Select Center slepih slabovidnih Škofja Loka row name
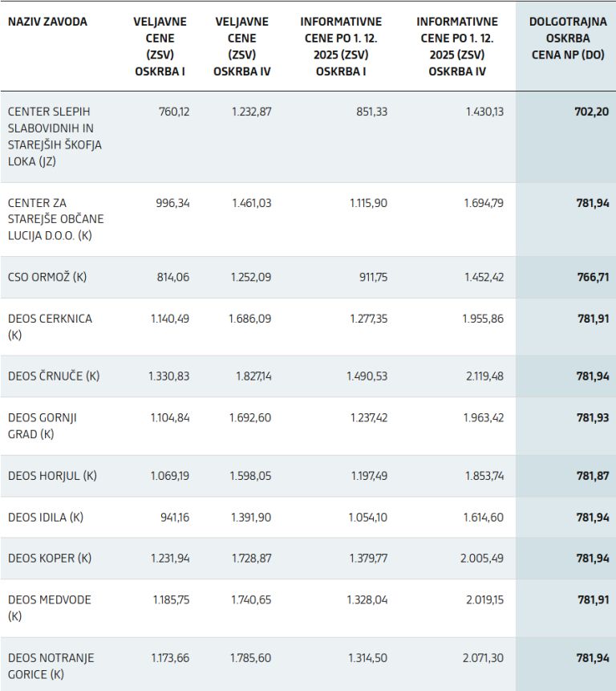The height and width of the screenshot is (691, 616). 55,136
